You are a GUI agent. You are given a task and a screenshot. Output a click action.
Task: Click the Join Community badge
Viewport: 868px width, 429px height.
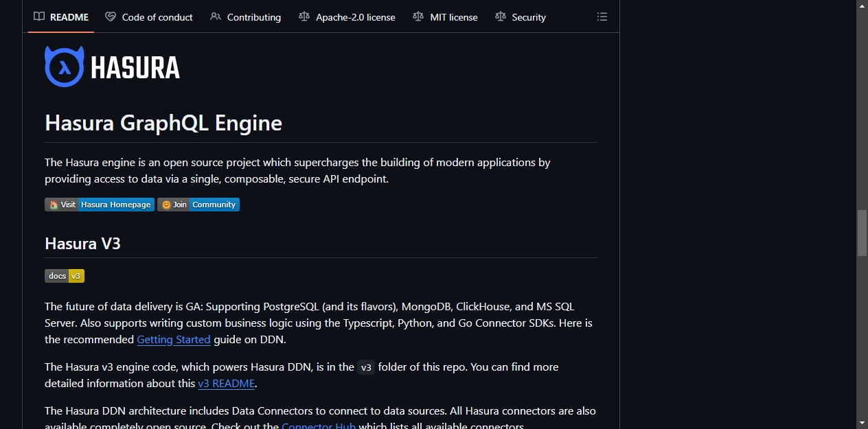tap(198, 205)
